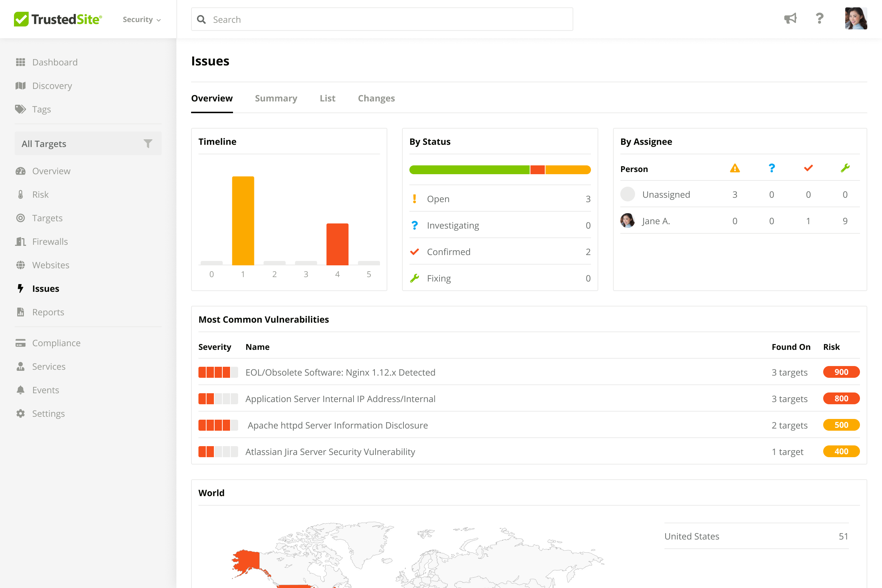This screenshot has height=588, width=882.
Task: Open the List tab
Action: [x=327, y=98]
